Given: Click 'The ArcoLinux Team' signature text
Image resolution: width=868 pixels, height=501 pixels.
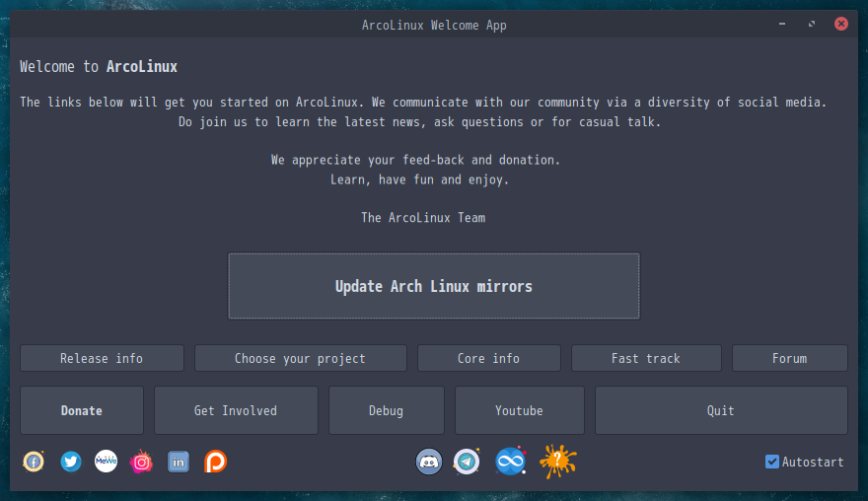Looking at the screenshot, I should click(423, 218).
